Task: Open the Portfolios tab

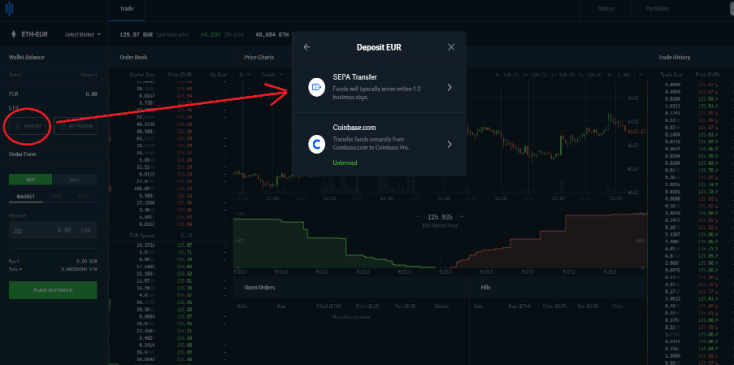Action: pos(657,9)
